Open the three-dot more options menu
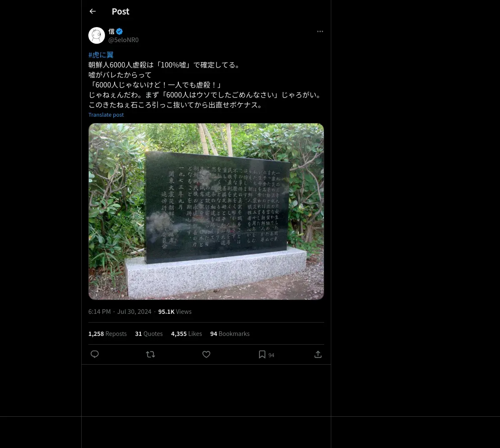500x448 pixels. 320,31
